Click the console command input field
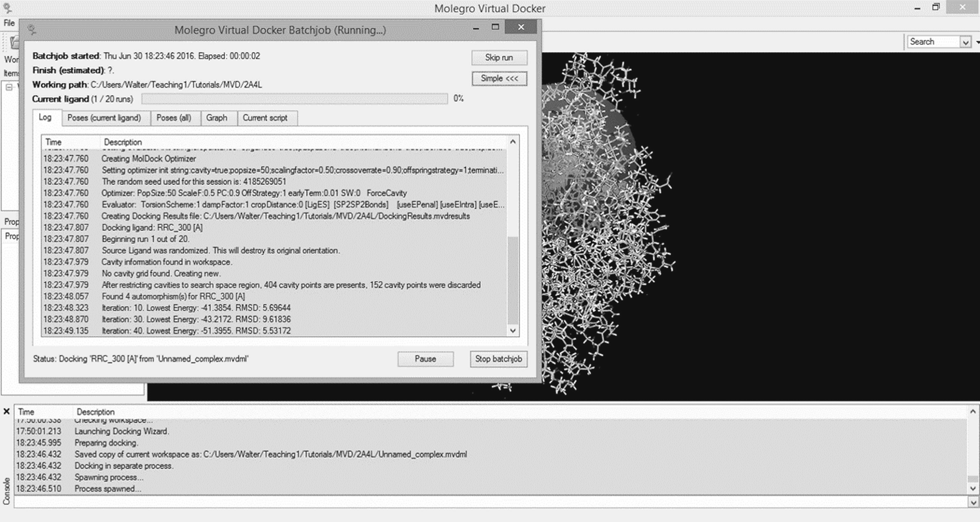 tap(491, 502)
